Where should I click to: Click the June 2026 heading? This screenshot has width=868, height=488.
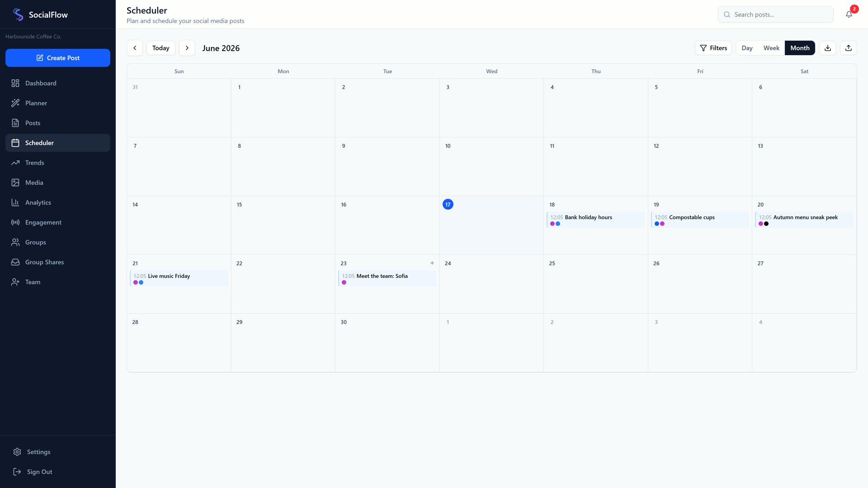coord(221,48)
